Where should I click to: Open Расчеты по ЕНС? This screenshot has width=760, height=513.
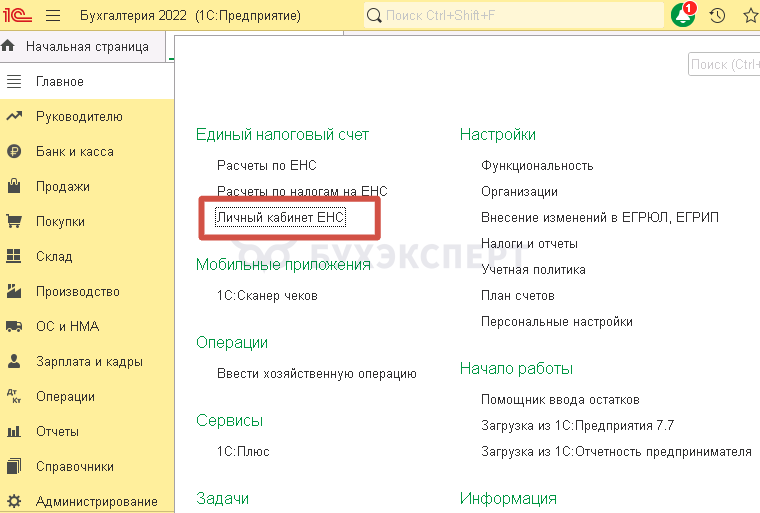(x=267, y=165)
